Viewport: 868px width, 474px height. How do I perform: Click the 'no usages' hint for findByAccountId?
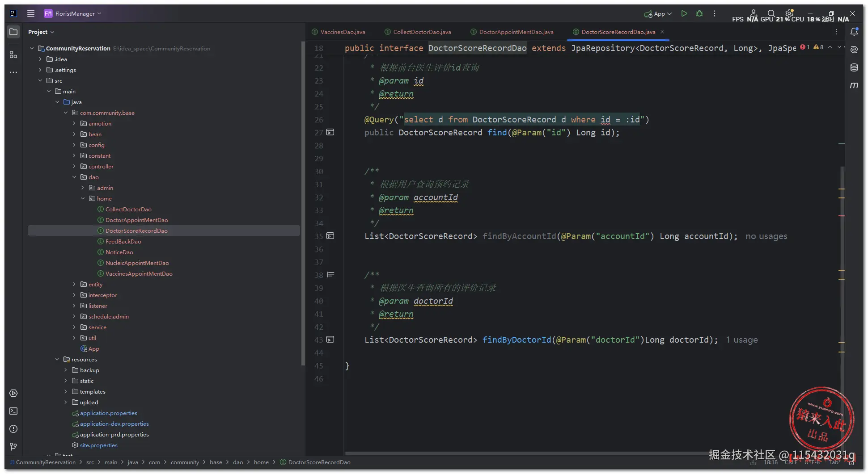coord(766,236)
